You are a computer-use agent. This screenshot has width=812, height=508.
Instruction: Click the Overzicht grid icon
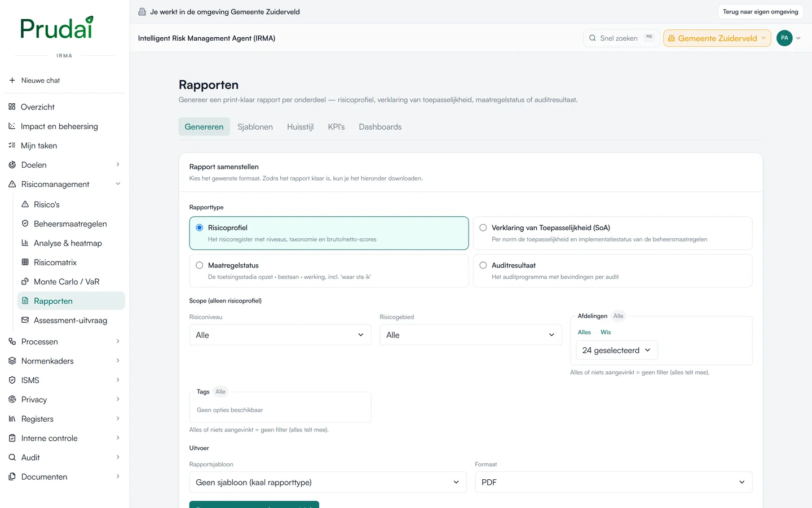[12, 107]
